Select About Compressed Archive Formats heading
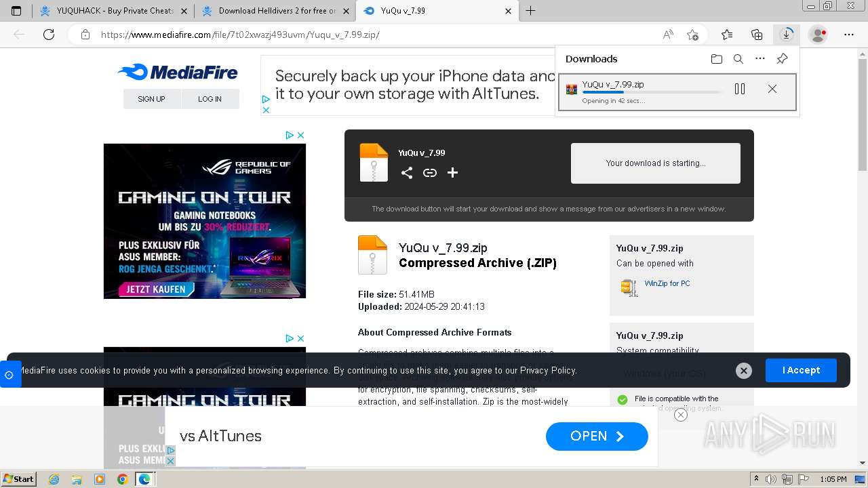Image resolution: width=868 pixels, height=488 pixels. [x=435, y=333]
